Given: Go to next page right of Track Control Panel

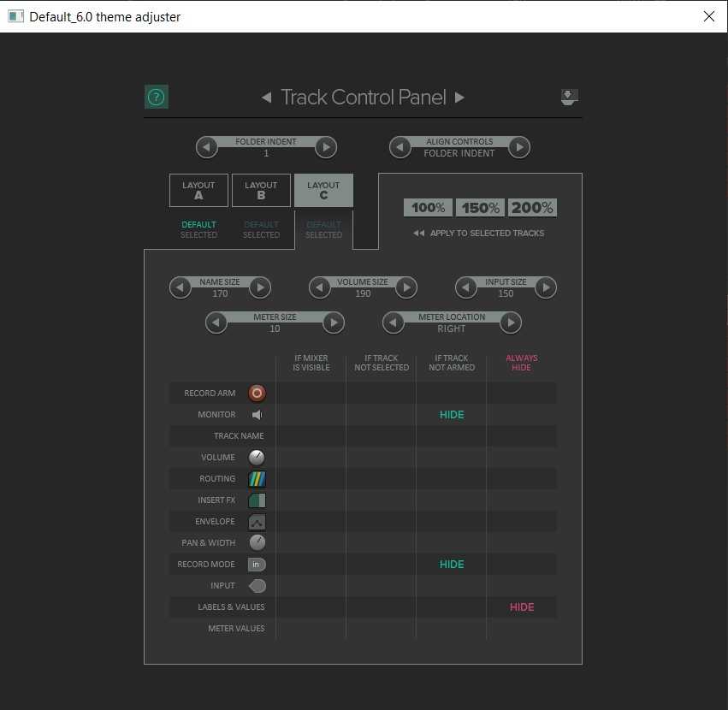Looking at the screenshot, I should click(x=459, y=98).
